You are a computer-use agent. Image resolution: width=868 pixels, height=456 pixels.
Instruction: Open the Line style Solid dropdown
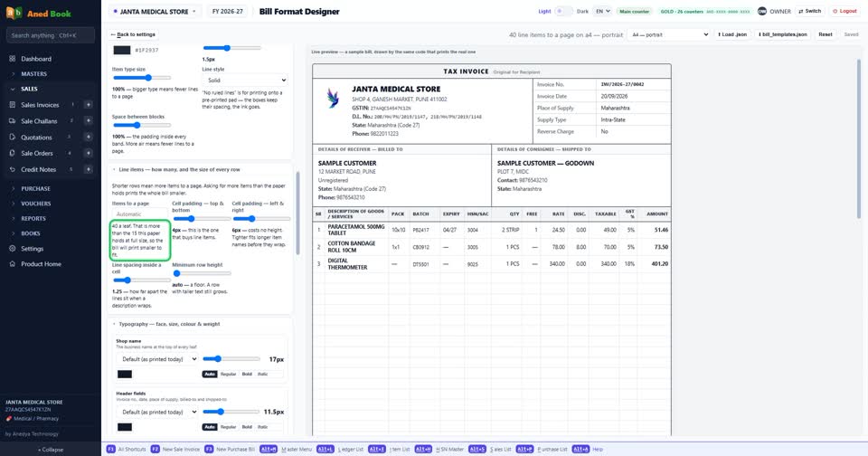point(245,81)
